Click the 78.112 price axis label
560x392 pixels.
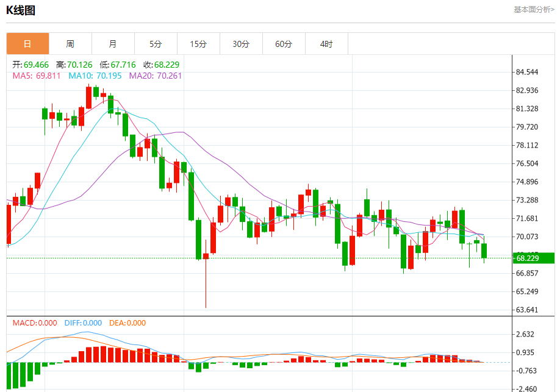tap(527, 145)
